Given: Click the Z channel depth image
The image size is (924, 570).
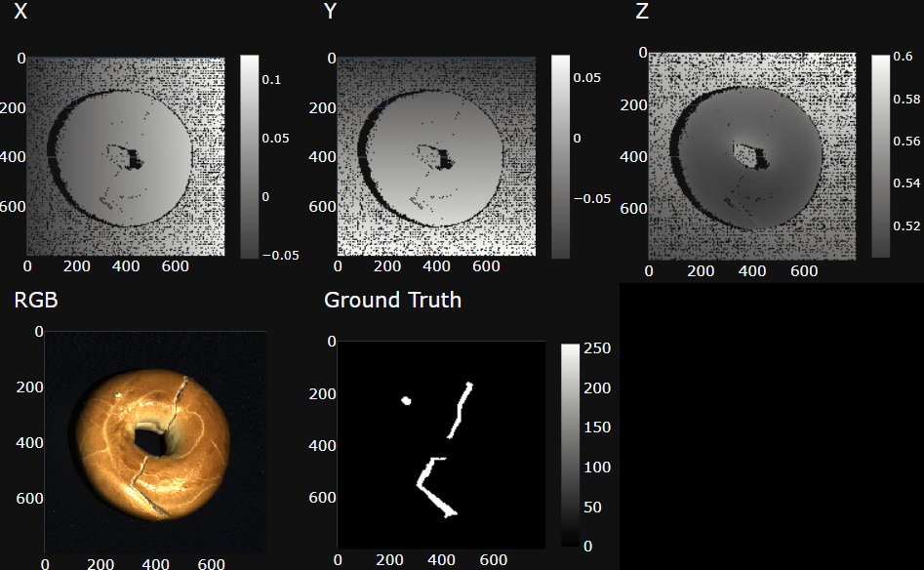Looking at the screenshot, I should tap(752, 156).
